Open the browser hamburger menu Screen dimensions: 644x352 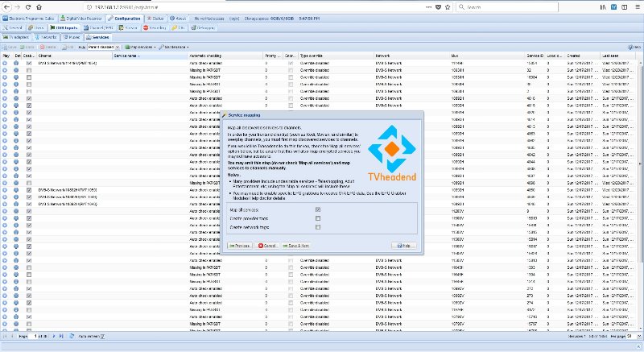[x=636, y=7]
